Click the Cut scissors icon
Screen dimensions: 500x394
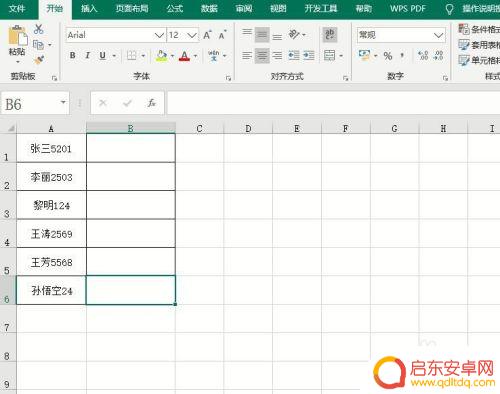coord(38,29)
